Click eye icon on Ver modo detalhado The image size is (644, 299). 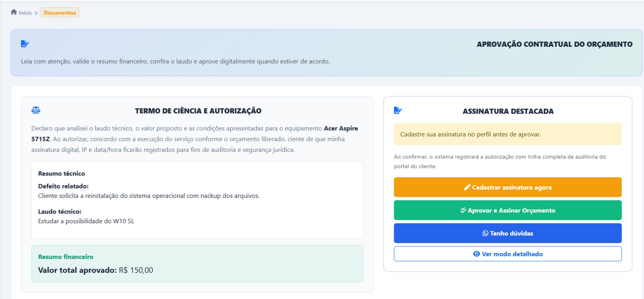(x=477, y=254)
